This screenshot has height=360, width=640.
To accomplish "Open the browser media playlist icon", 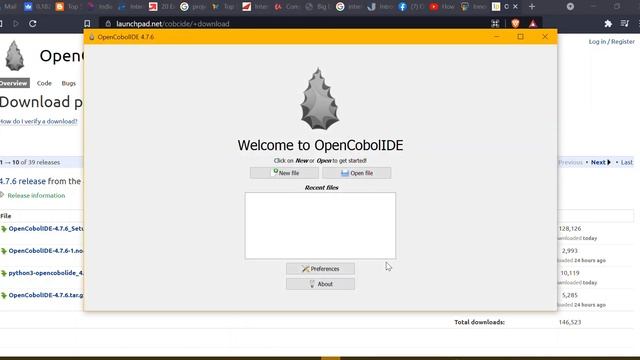I will click(625, 24).
